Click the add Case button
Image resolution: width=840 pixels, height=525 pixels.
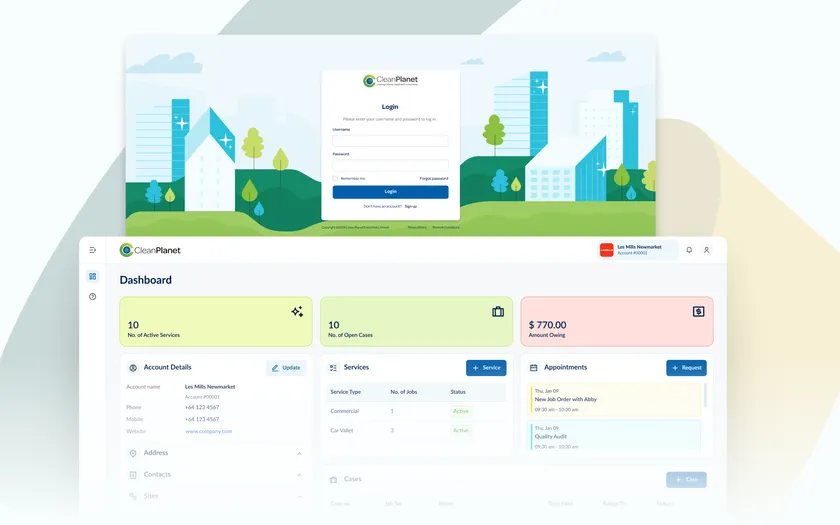(x=686, y=480)
